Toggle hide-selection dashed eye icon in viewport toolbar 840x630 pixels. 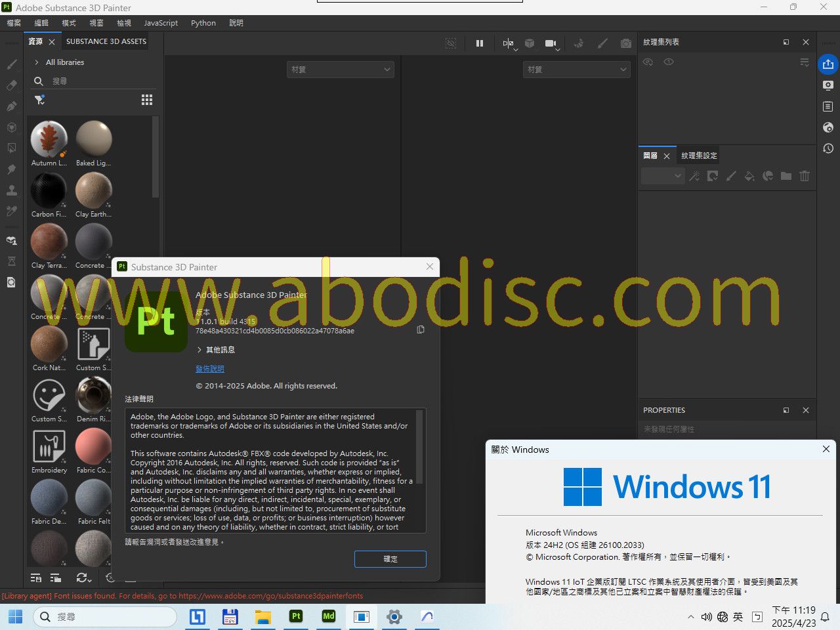point(451,43)
